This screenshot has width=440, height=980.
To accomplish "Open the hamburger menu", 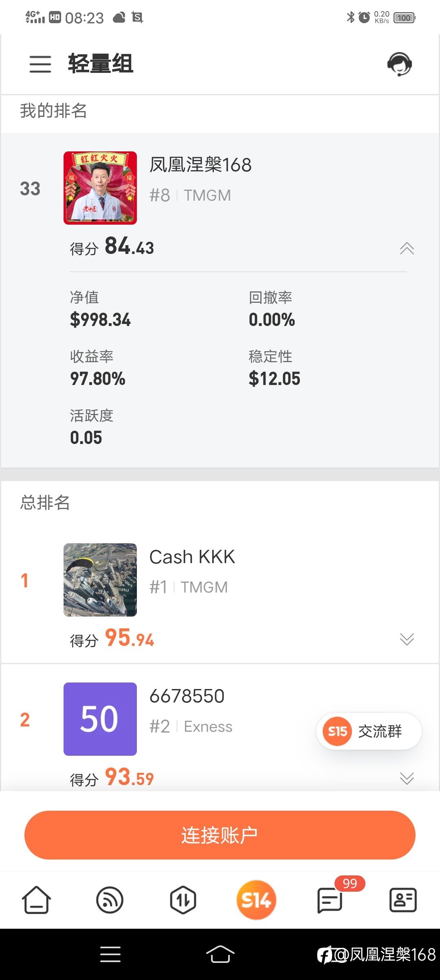I will [x=40, y=64].
